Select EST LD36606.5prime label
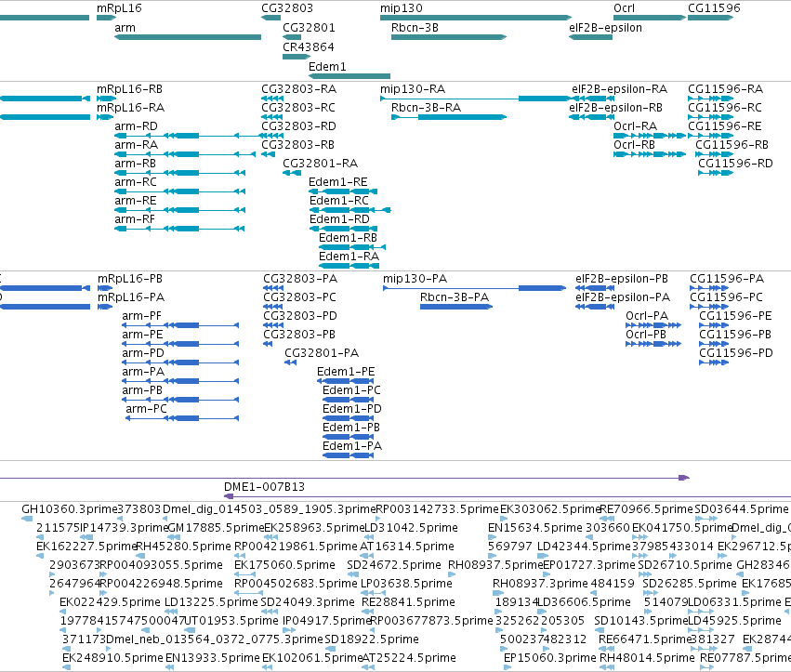 pos(584,602)
